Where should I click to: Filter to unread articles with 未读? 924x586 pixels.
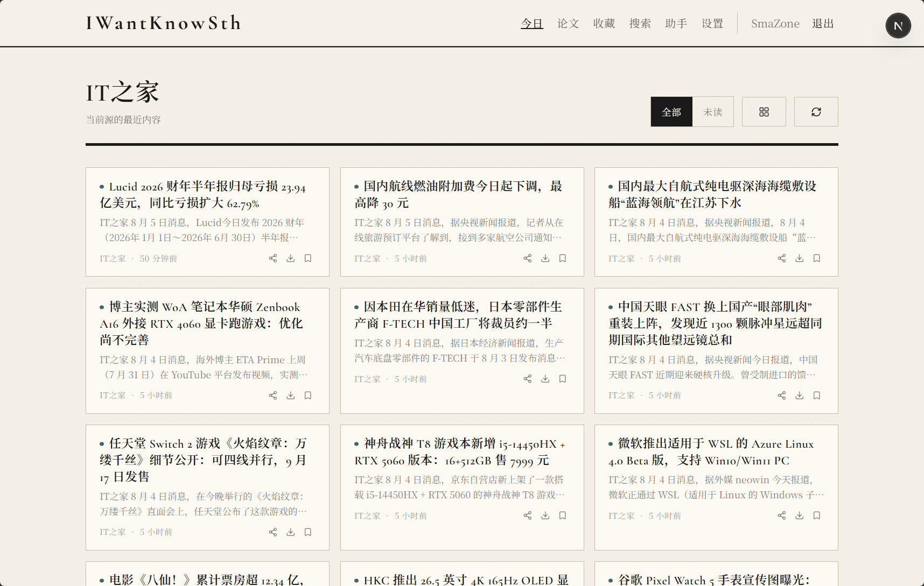coord(713,112)
